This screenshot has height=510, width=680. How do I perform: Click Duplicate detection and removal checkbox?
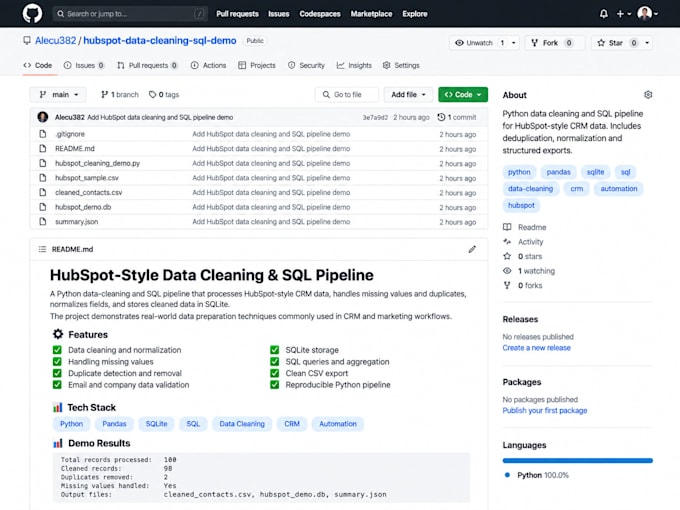(x=57, y=373)
